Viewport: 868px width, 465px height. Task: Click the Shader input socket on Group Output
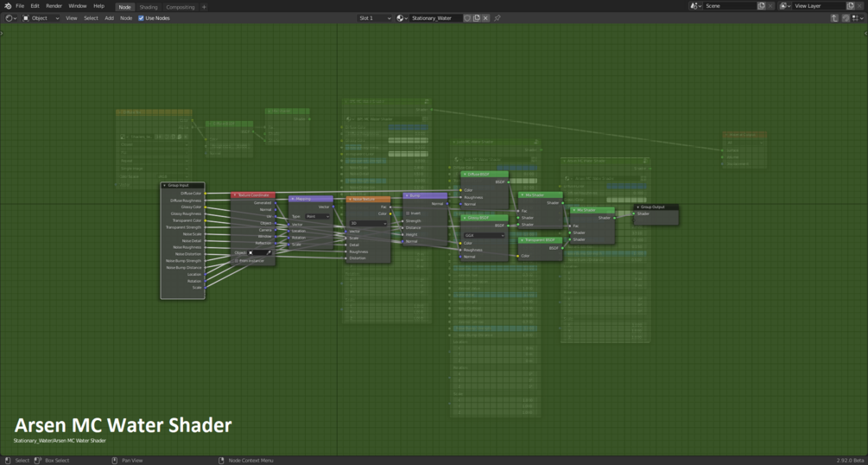634,214
